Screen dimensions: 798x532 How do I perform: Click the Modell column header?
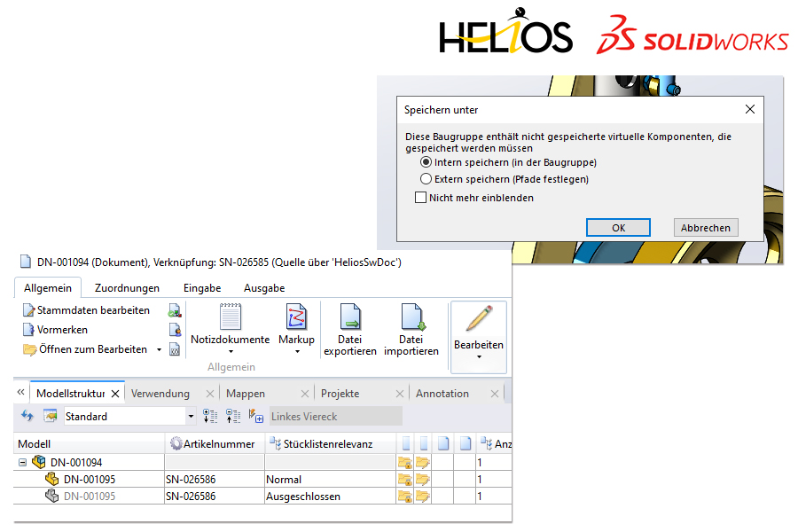coord(89,444)
